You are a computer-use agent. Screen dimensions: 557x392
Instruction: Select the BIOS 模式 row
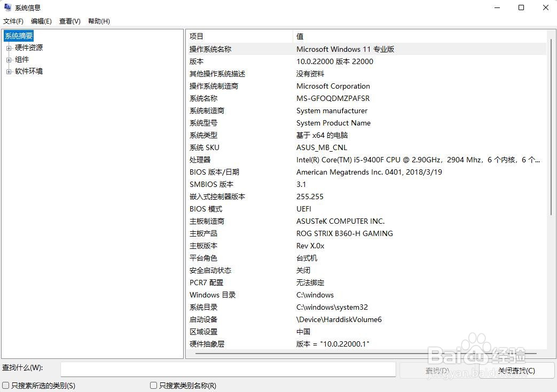click(366, 209)
